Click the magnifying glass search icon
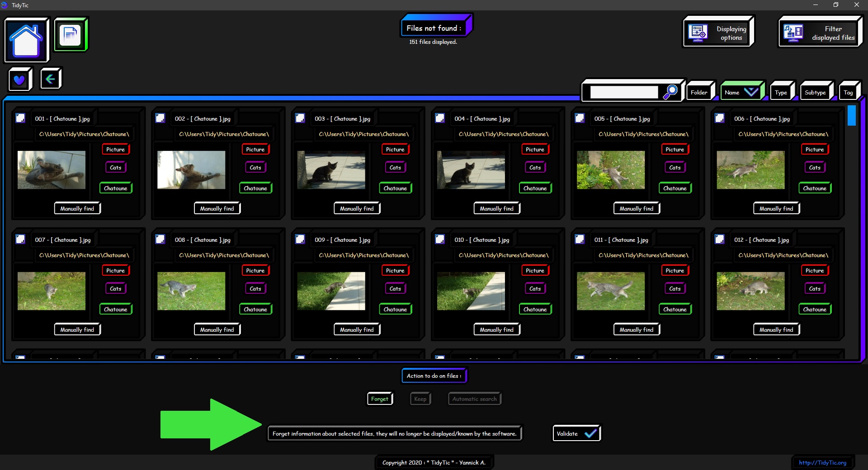Image resolution: width=868 pixels, height=470 pixels. coord(670,92)
